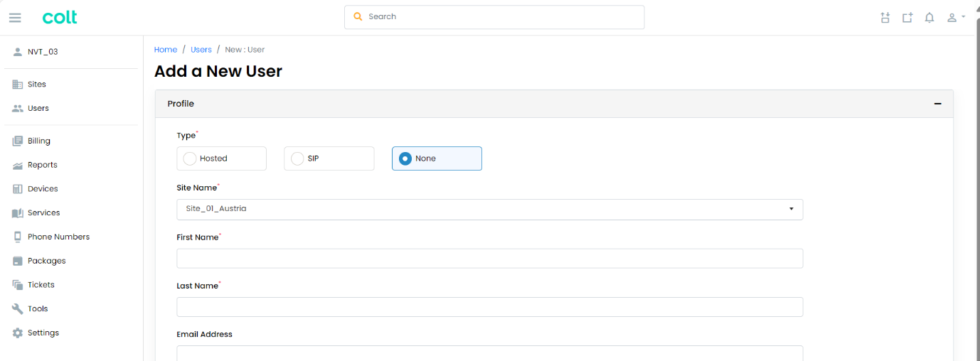Click the Settings gear icon
Image resolution: width=980 pixels, height=361 pixels.
point(18,333)
